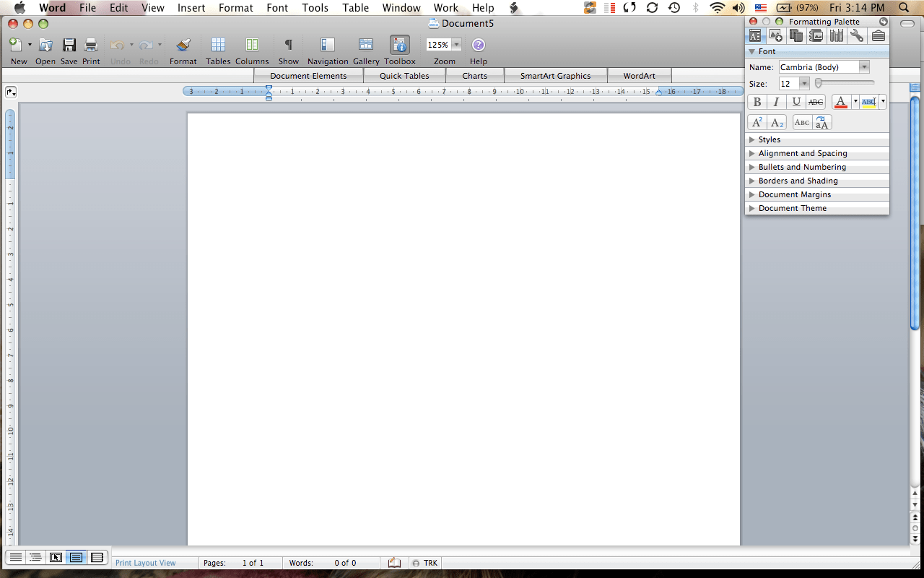Open the Gallery from the toolbar
924x578 pixels.
(x=365, y=45)
